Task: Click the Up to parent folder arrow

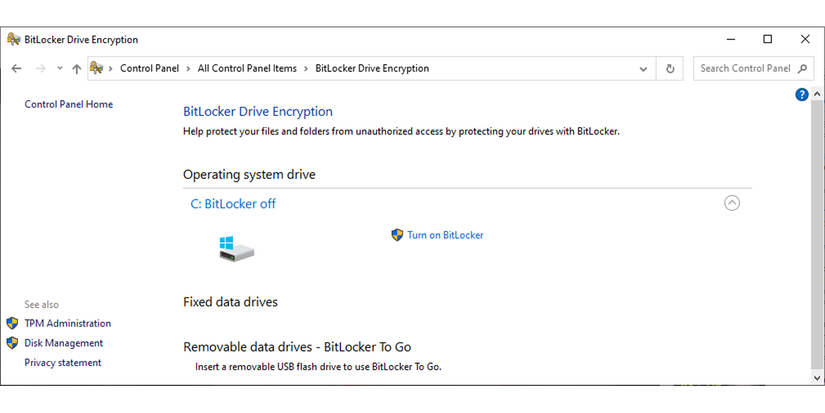Action: click(76, 69)
